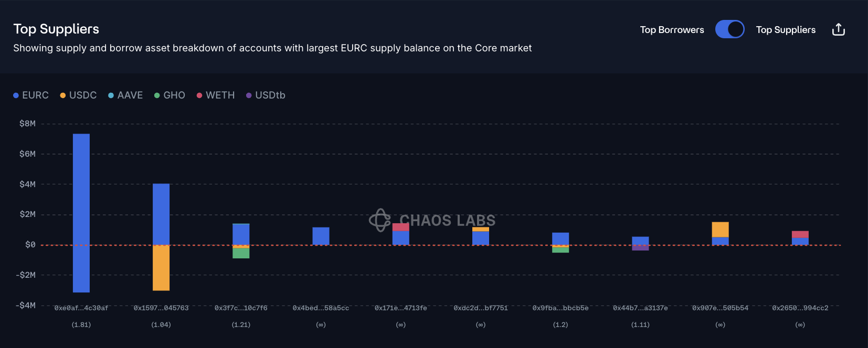This screenshot has height=348, width=868.
Task: Open account label 0xdc2d...bf7751
Action: pyautogui.click(x=481, y=308)
